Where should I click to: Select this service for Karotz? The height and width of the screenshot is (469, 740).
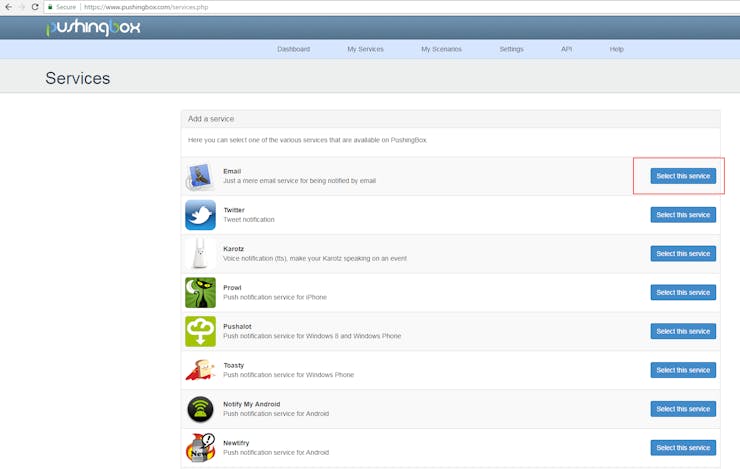coord(683,254)
